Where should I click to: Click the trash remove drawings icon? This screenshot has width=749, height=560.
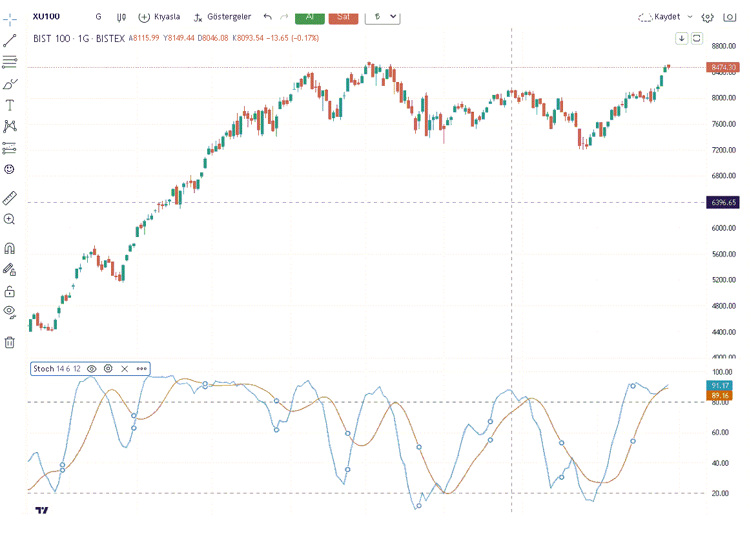pos(10,342)
